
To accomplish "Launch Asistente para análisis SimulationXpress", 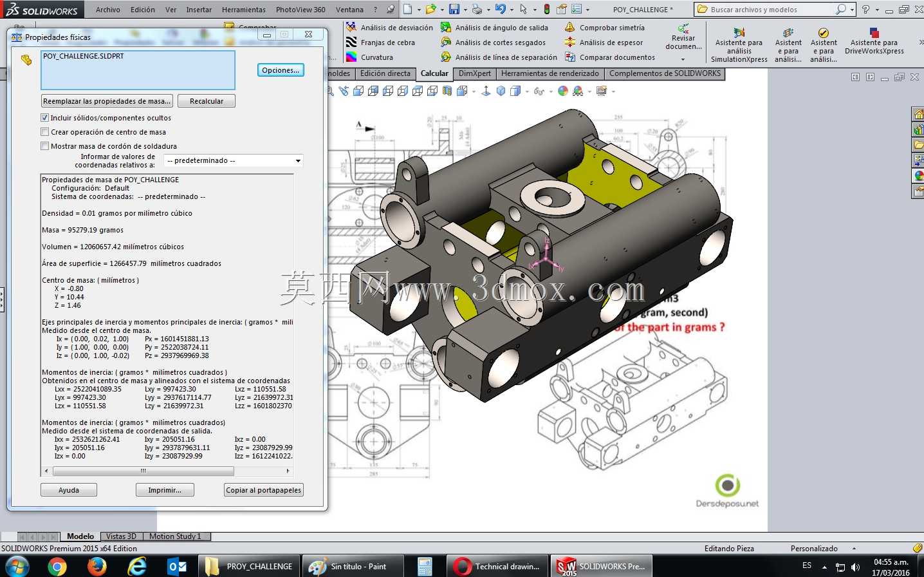I will point(739,45).
